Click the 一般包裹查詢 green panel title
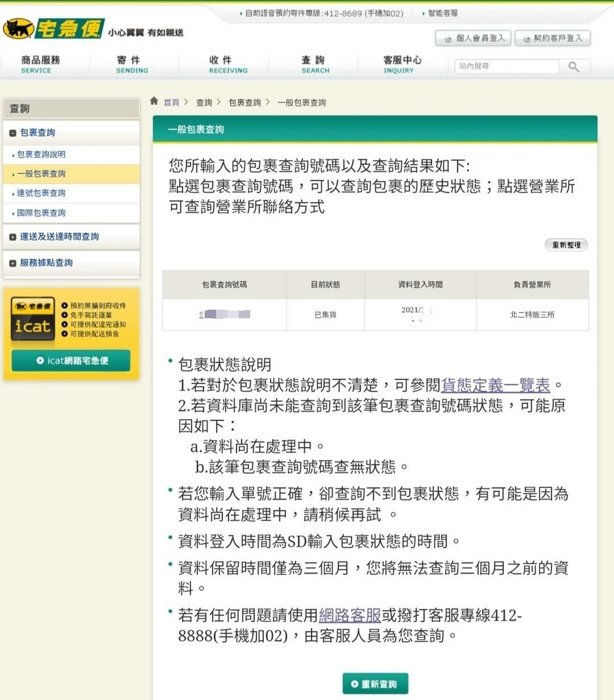Screen dimensions: 614x700 196,130
